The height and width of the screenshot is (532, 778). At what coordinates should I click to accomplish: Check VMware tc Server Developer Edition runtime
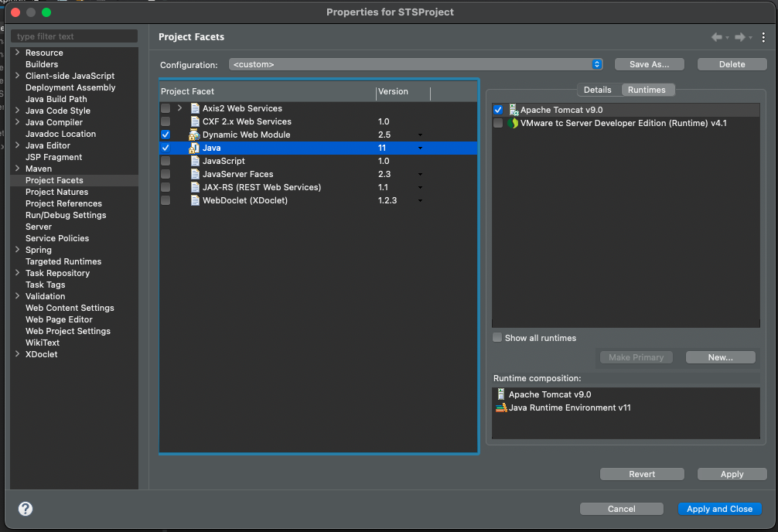(498, 123)
